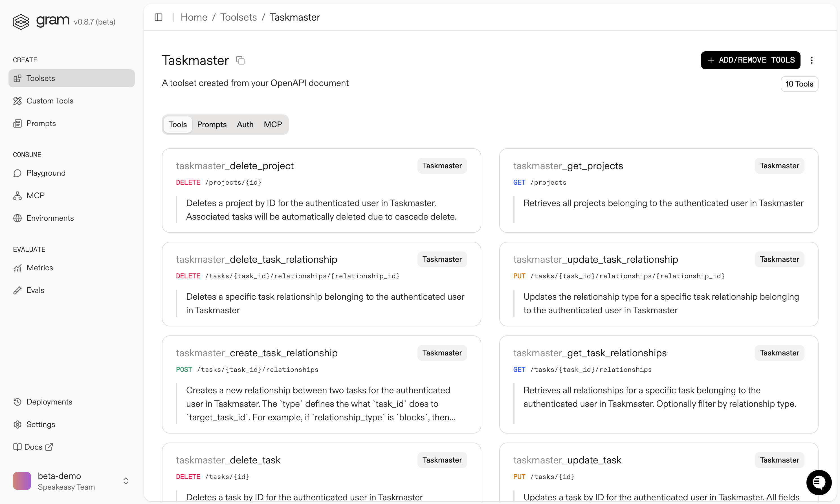Navigate to Toolsets in the breadcrumb

coord(238,17)
